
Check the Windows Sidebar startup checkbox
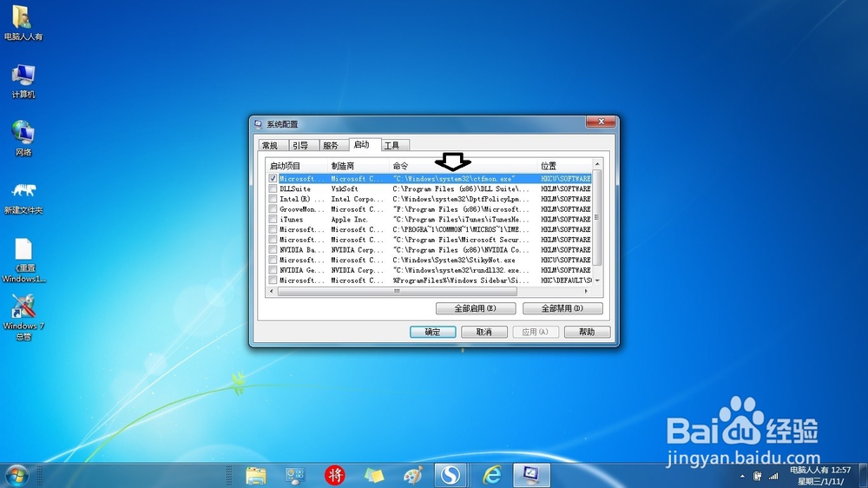point(273,280)
